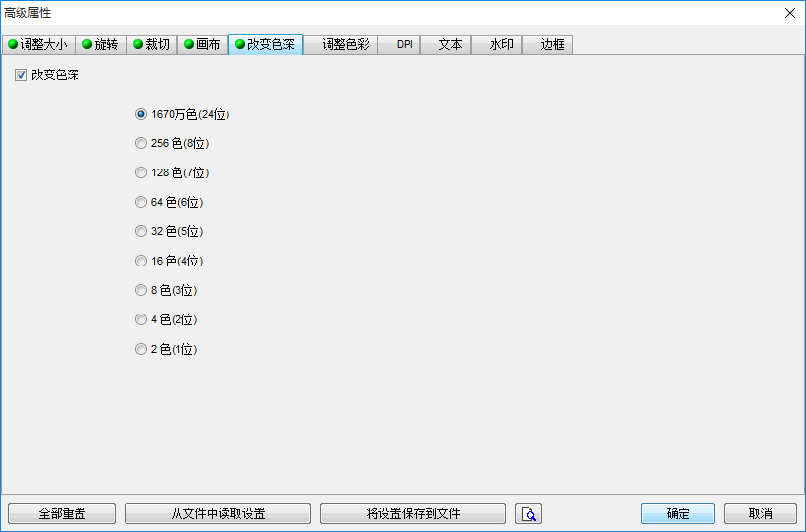Cancel with the 取消 button

(x=760, y=513)
